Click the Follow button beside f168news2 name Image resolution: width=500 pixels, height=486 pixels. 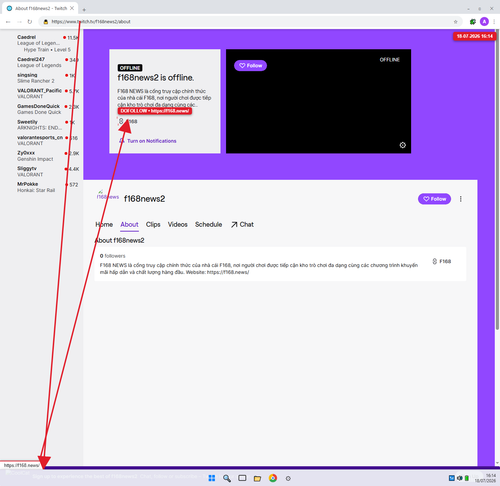pos(434,199)
